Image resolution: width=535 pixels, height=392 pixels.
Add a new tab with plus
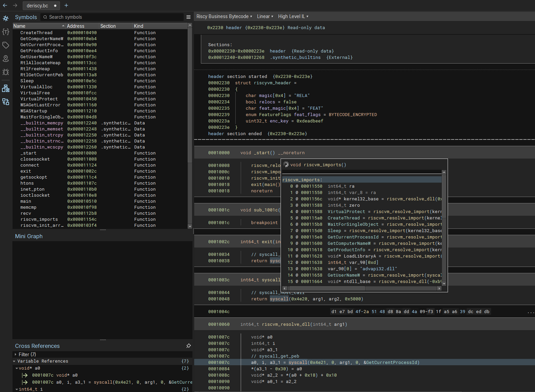(x=66, y=5)
